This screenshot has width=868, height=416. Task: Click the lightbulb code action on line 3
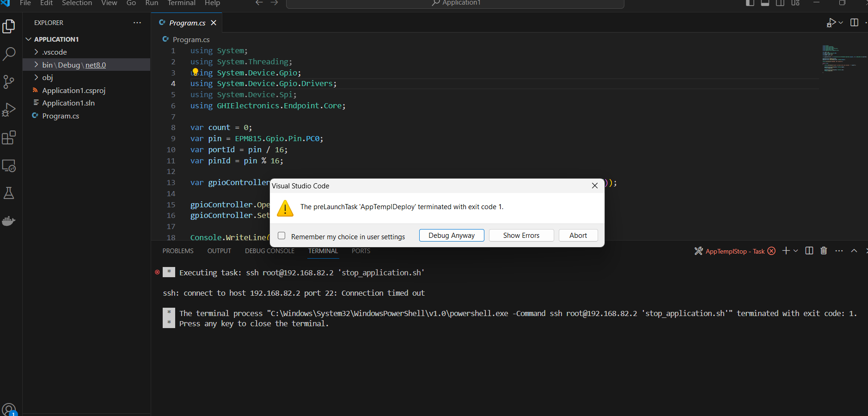[195, 72]
